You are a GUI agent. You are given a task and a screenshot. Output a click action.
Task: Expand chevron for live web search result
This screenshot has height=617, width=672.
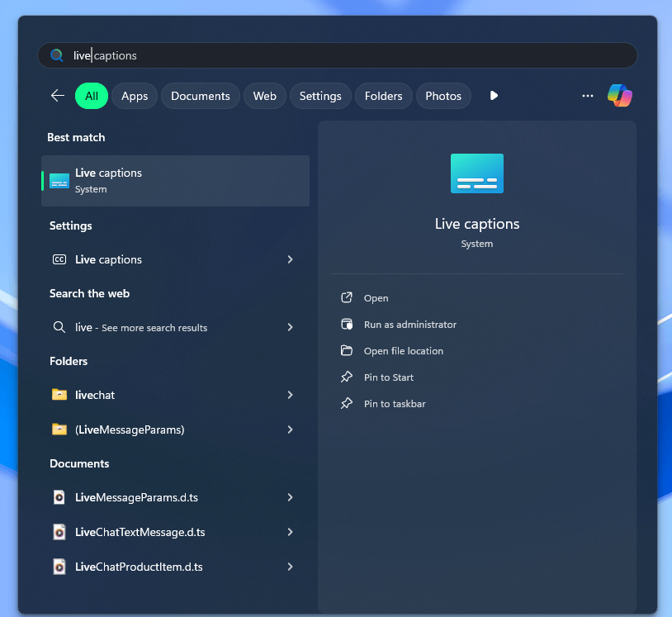(x=290, y=327)
